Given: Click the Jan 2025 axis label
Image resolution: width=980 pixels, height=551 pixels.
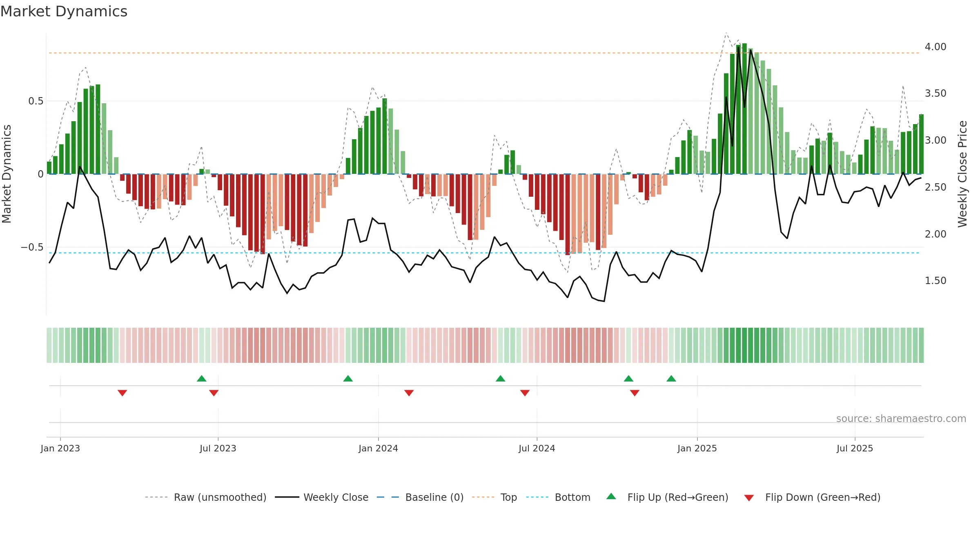Looking at the screenshot, I should point(697,448).
